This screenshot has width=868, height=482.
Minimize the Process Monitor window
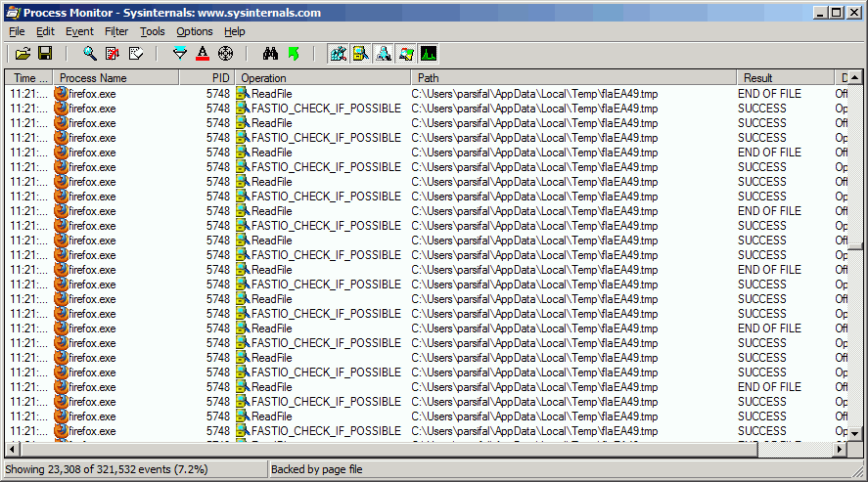click(x=820, y=12)
